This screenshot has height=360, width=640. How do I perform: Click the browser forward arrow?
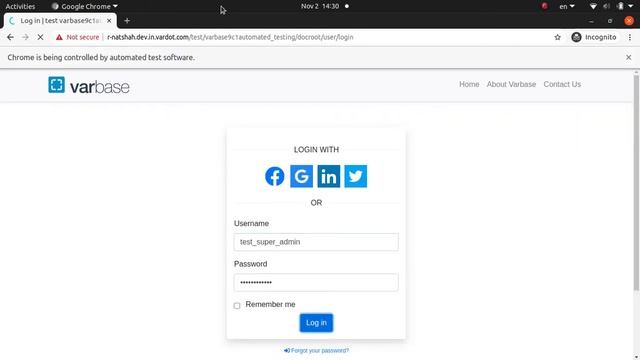25,37
